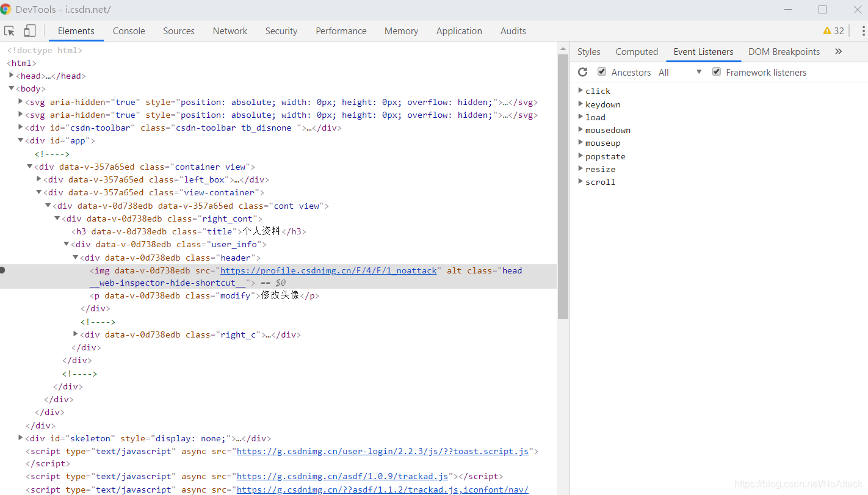Select the view-container div node

tap(154, 192)
